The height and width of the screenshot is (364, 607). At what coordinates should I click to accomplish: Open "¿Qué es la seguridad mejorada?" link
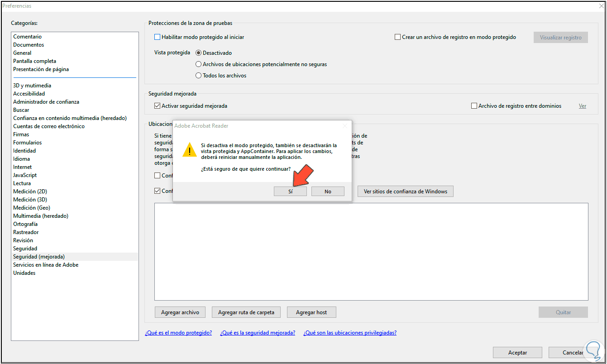[x=257, y=332]
